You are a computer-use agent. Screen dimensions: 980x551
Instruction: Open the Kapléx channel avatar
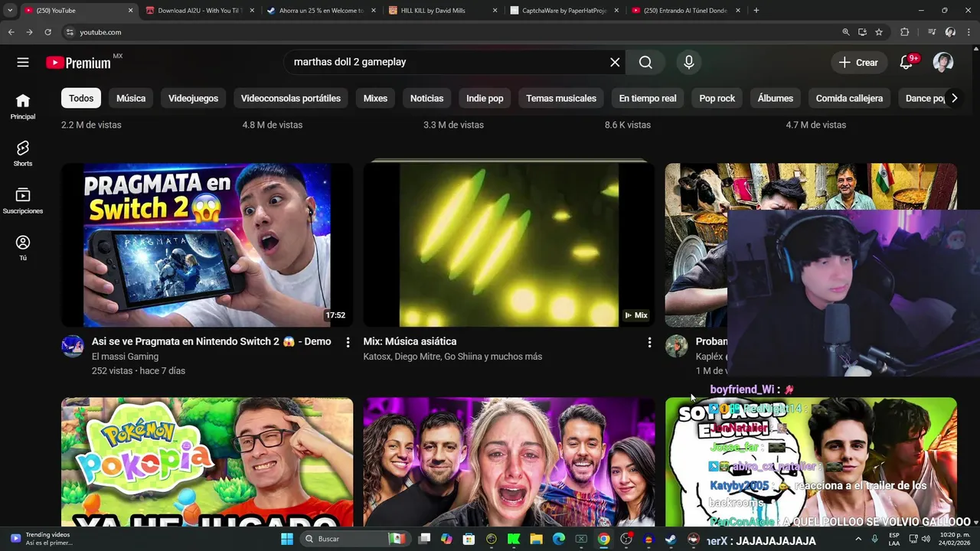click(x=676, y=346)
